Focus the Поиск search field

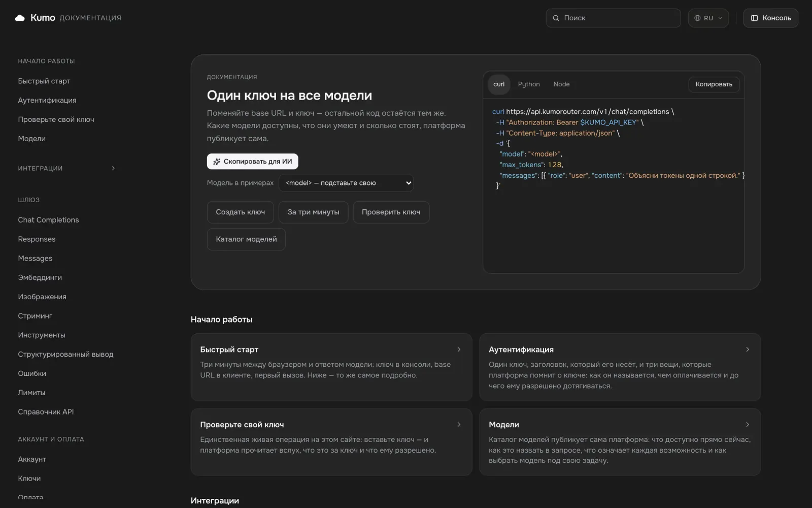tap(613, 18)
